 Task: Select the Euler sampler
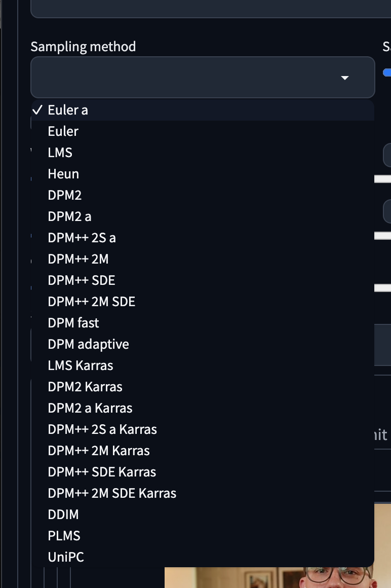coord(63,131)
